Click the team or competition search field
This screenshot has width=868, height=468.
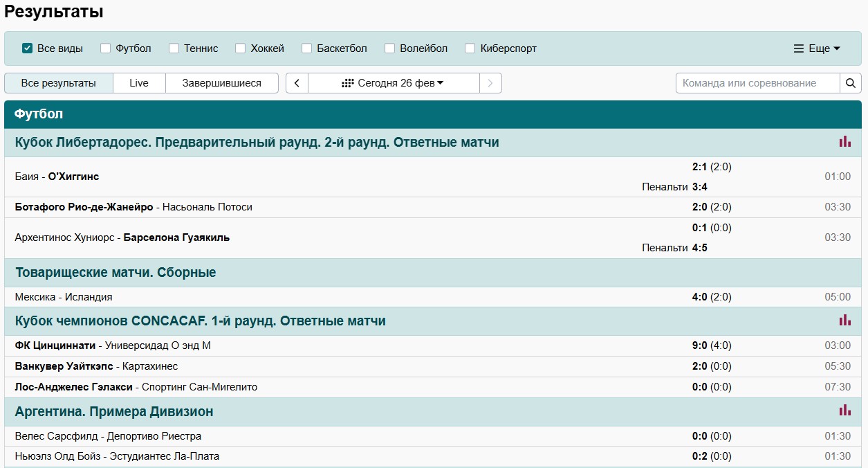tap(757, 83)
